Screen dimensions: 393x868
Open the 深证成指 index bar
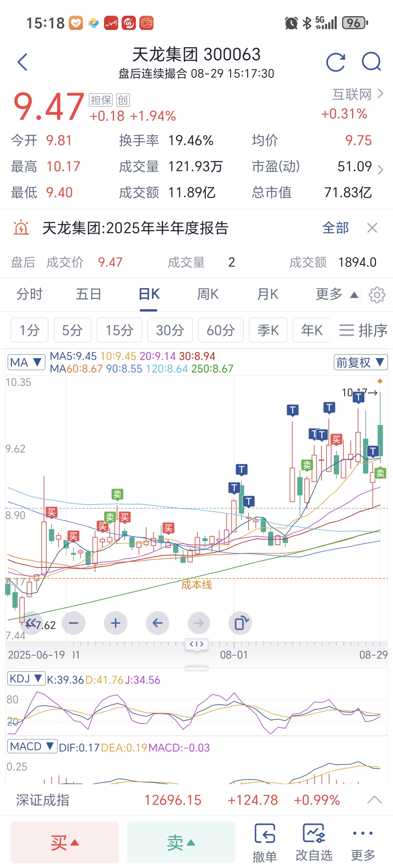(197, 800)
